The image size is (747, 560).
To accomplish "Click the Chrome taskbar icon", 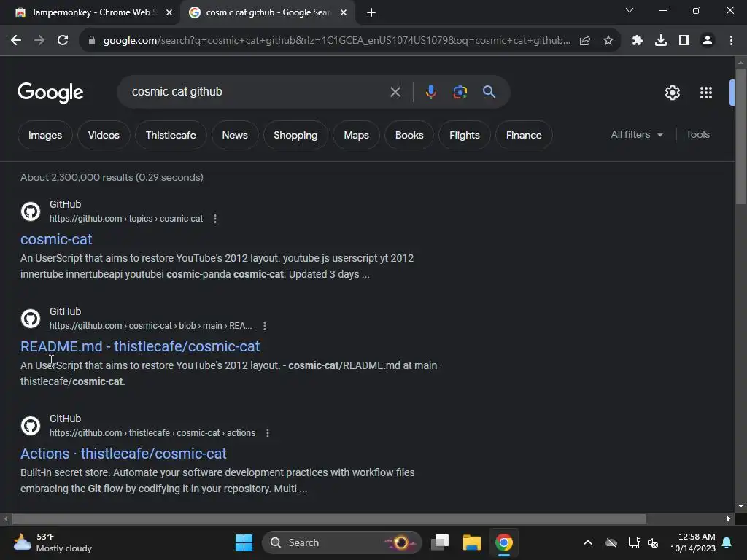I will pyautogui.click(x=503, y=542).
